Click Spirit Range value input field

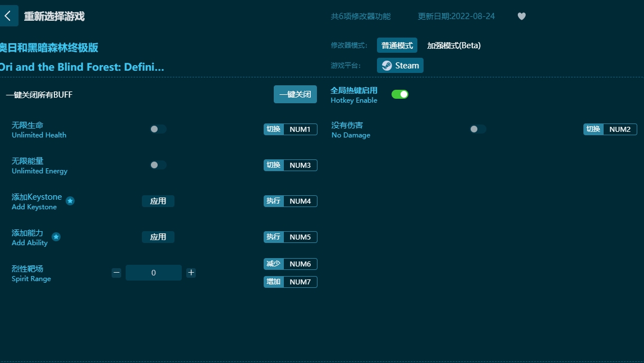click(x=154, y=273)
